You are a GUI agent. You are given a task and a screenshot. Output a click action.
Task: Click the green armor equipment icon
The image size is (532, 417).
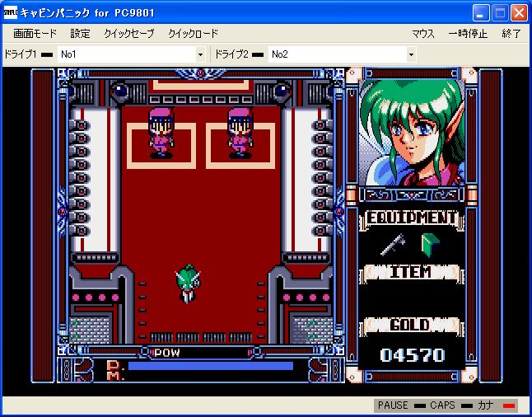[x=430, y=245]
